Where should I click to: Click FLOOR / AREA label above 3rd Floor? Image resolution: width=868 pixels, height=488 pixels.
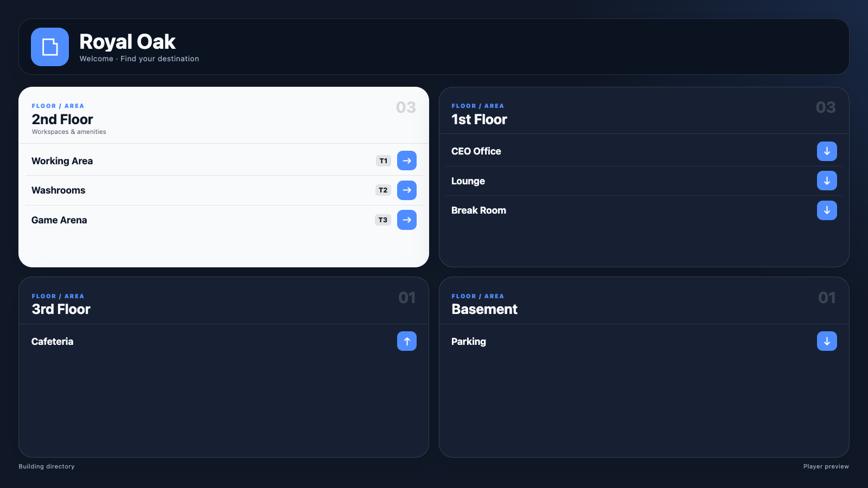tap(58, 297)
